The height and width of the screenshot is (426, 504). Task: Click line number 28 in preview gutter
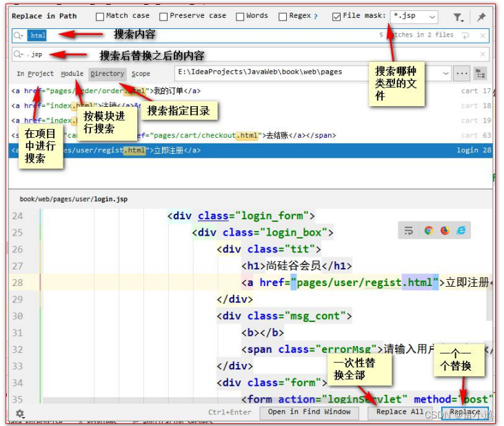(x=17, y=283)
